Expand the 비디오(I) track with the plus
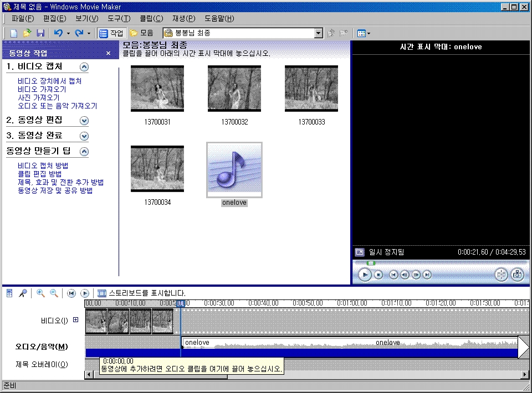Screen dimensions: 532x393 [76, 320]
